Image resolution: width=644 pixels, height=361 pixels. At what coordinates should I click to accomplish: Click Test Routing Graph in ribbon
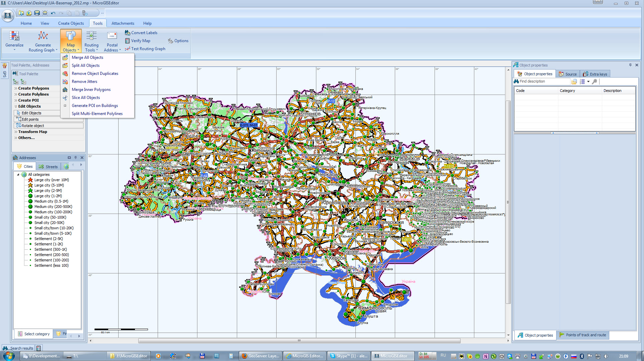coord(148,49)
